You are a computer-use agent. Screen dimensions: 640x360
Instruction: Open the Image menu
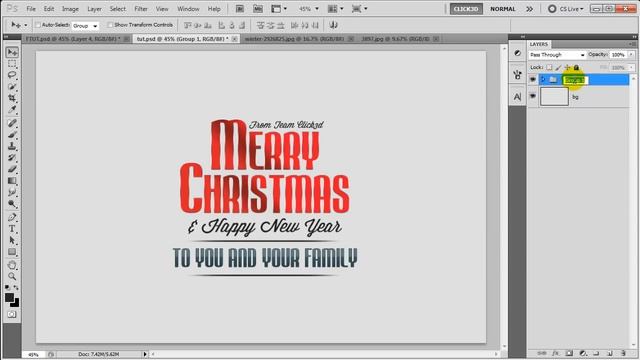(x=70, y=9)
